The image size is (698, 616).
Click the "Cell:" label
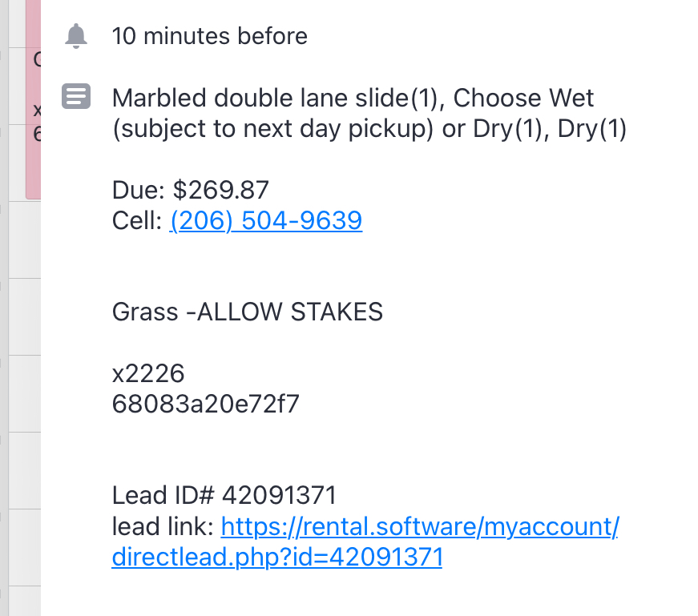point(138,220)
